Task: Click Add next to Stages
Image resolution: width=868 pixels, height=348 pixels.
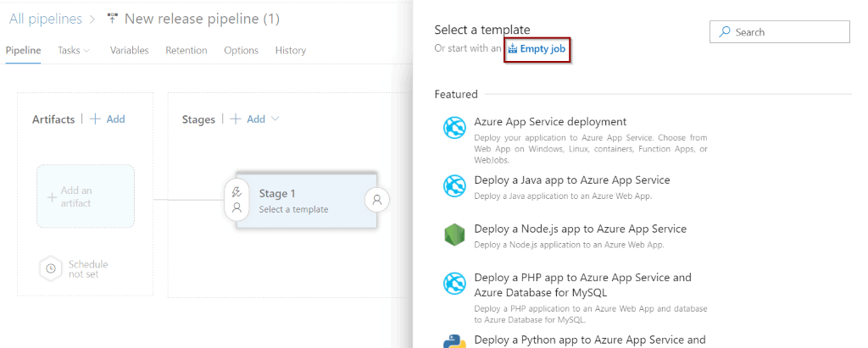Action: [256, 119]
